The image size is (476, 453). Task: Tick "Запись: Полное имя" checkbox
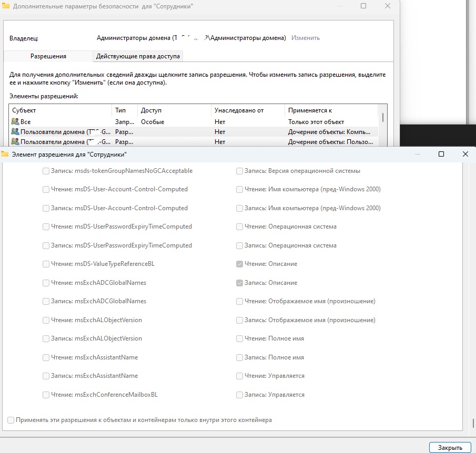pyautogui.click(x=239, y=357)
